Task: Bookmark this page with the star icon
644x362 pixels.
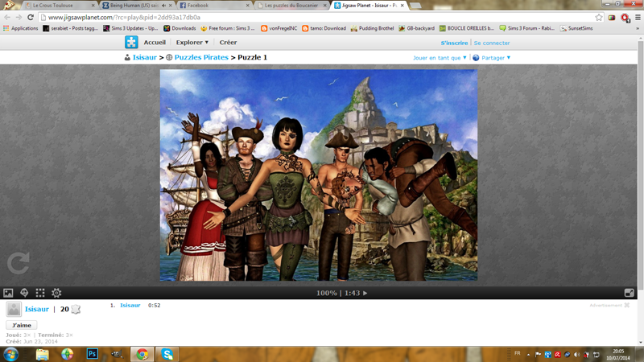Action: coord(599,17)
